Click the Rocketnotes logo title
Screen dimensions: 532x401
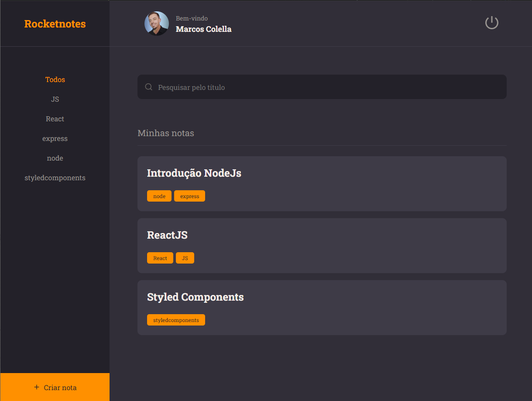(55, 24)
